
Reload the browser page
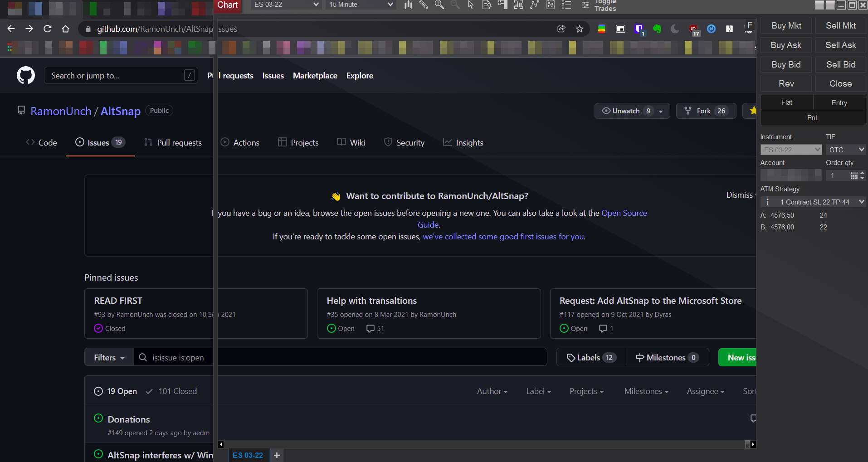[48, 29]
